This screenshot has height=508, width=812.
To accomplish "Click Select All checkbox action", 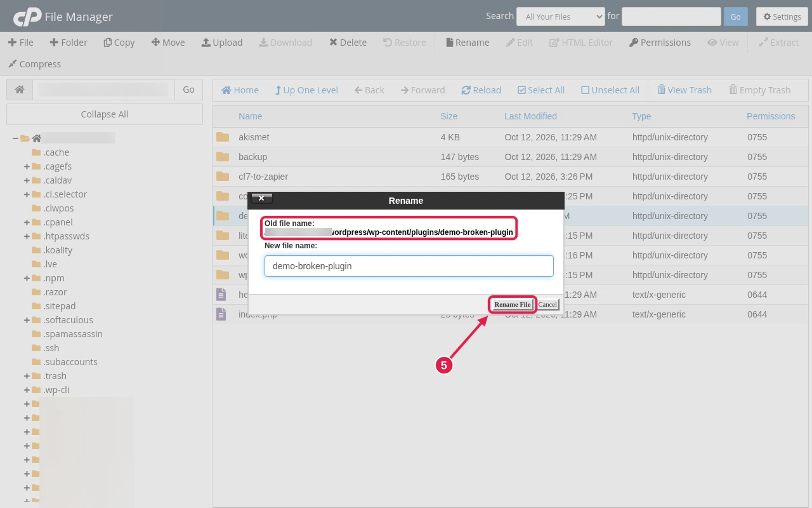I will tap(541, 90).
